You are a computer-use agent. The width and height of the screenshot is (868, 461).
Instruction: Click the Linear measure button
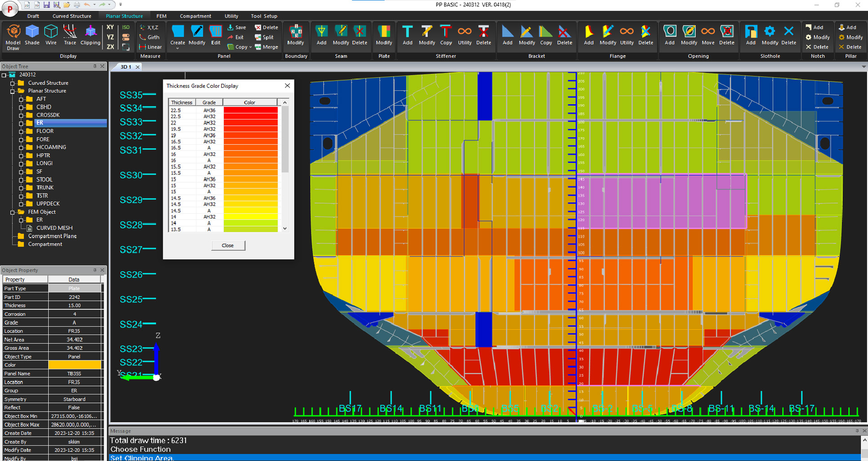[151, 47]
